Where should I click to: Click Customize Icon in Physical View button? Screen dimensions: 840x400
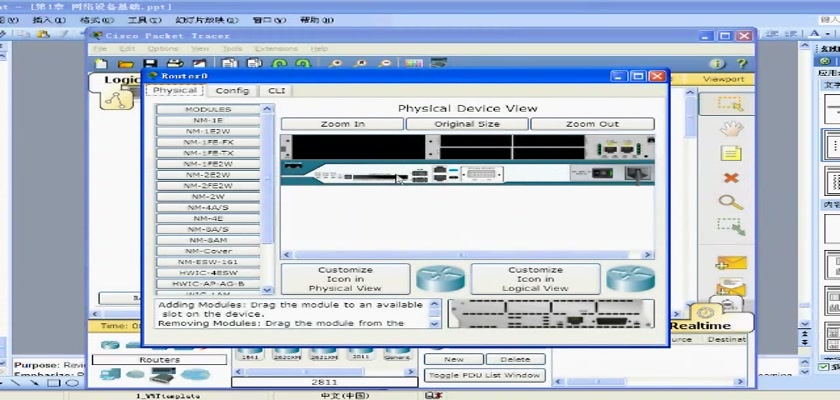pos(346,278)
